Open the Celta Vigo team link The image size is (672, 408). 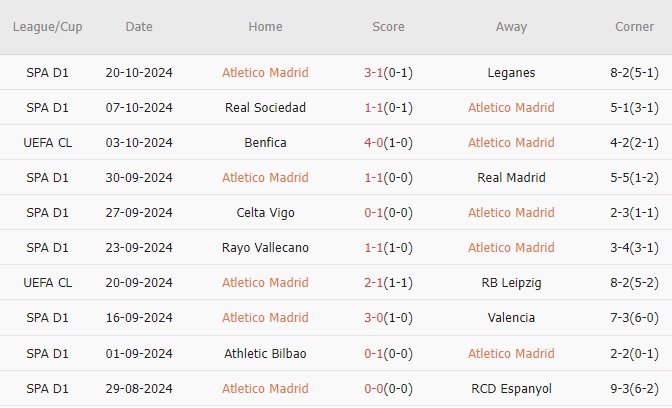point(265,212)
